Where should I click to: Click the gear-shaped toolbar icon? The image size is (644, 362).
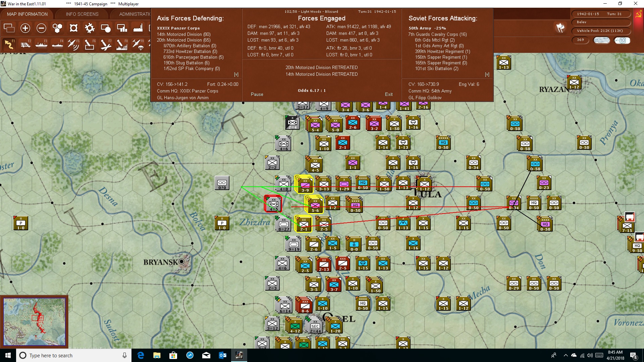click(90, 28)
